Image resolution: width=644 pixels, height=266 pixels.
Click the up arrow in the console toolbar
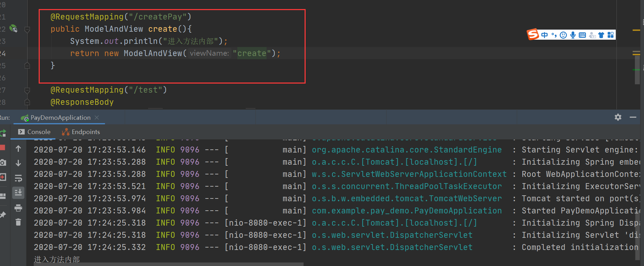coord(18,149)
